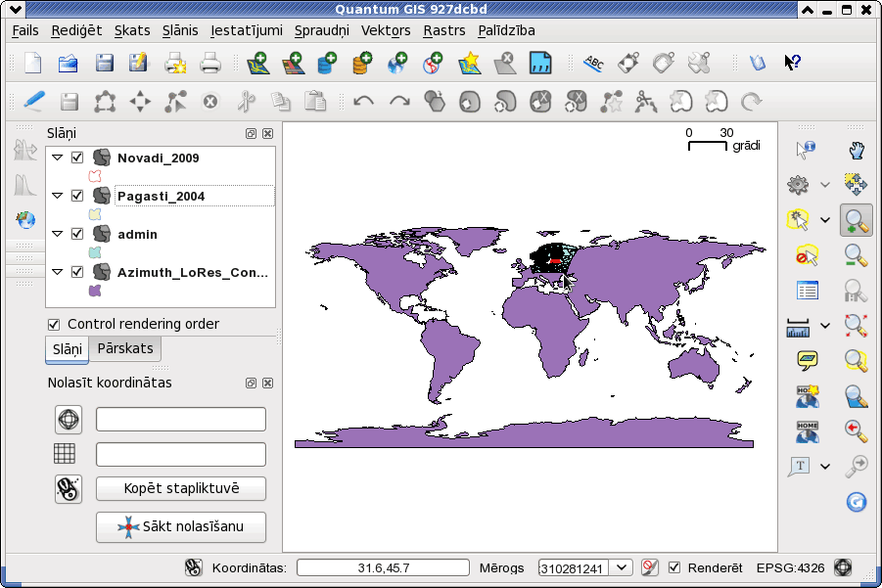Open the text annotation dropdown arrow
The height and width of the screenshot is (588, 882).
click(x=825, y=466)
